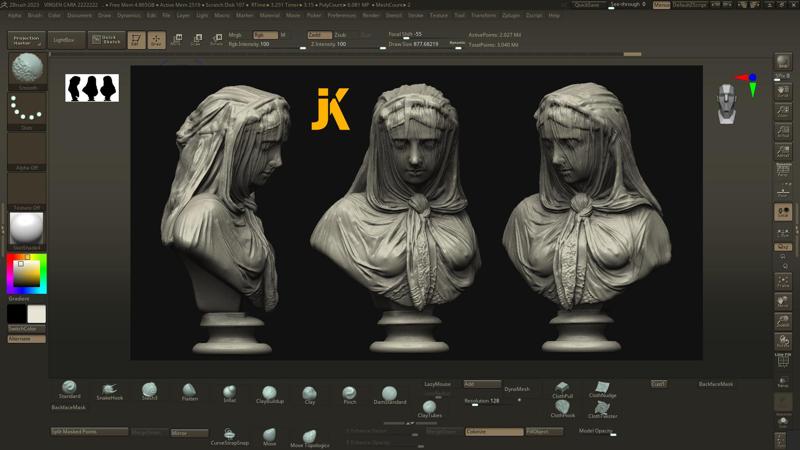Pick the ClothHook brush
The width and height of the screenshot is (800, 450).
click(562, 409)
